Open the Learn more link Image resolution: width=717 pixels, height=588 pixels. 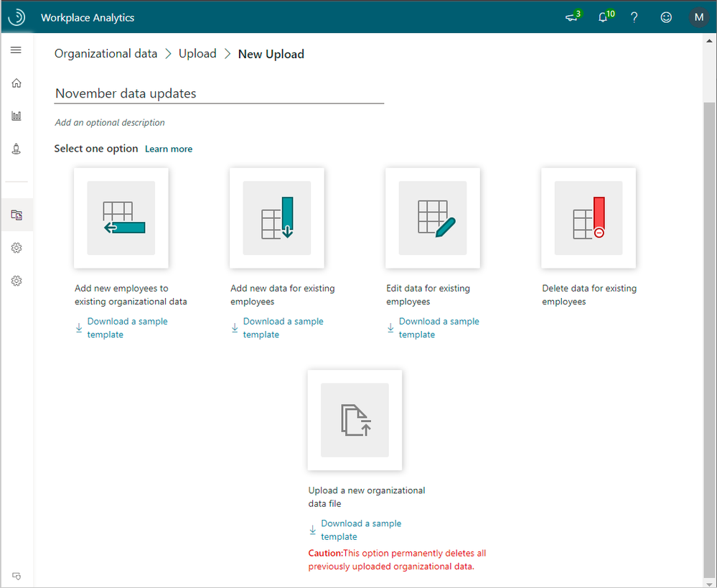pyautogui.click(x=169, y=149)
